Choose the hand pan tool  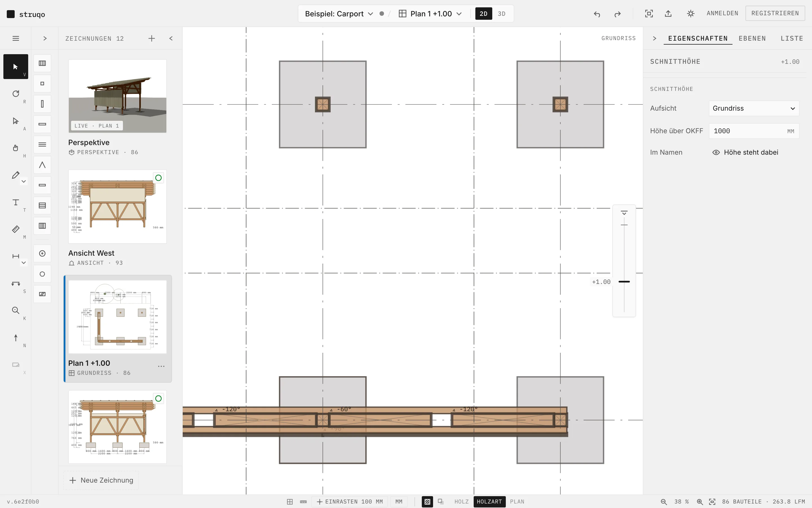(16, 148)
